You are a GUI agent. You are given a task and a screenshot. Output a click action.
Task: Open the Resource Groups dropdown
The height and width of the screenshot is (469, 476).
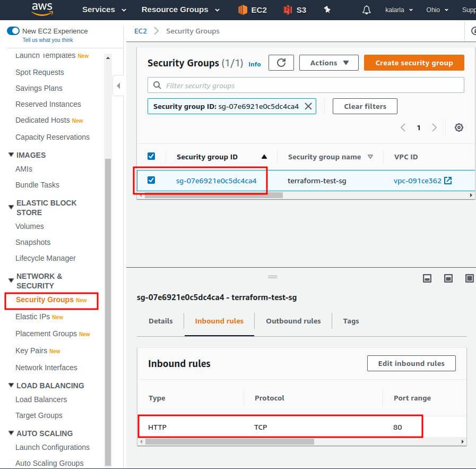(x=180, y=10)
